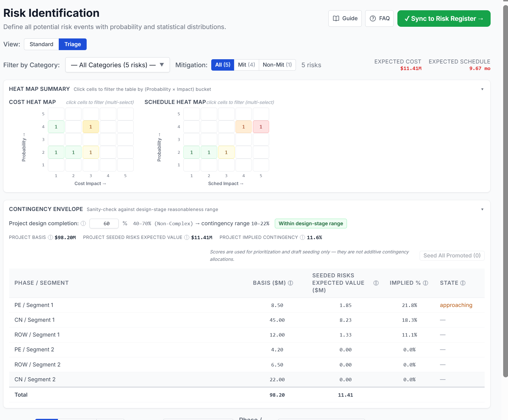
Task: Click the 'Within design-stage range' badge
Action: [311, 224]
